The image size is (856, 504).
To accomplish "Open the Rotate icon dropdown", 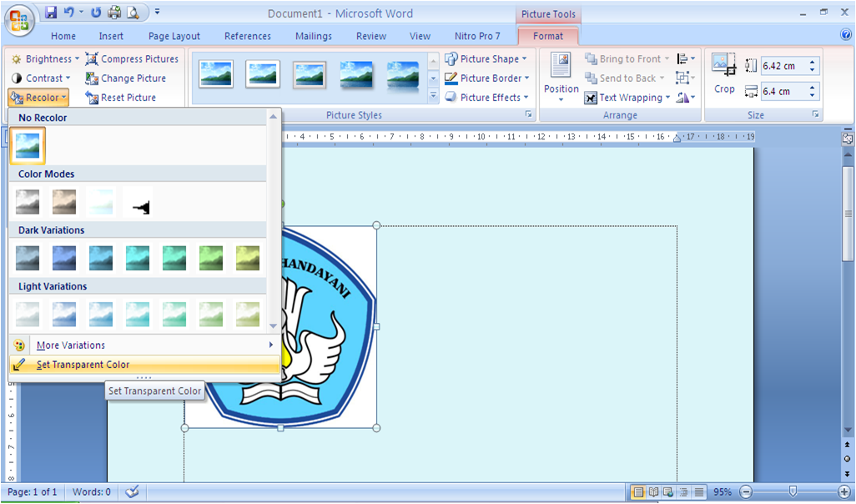I will [x=686, y=98].
